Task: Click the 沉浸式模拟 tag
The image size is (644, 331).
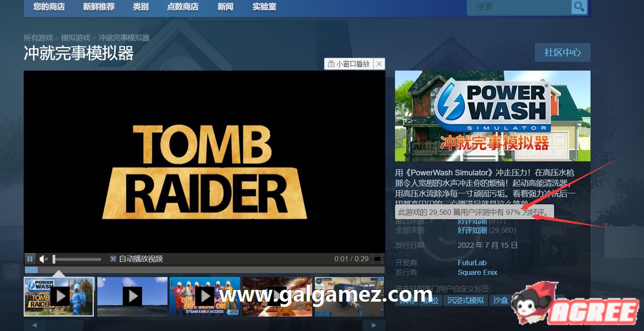Action: click(x=466, y=300)
